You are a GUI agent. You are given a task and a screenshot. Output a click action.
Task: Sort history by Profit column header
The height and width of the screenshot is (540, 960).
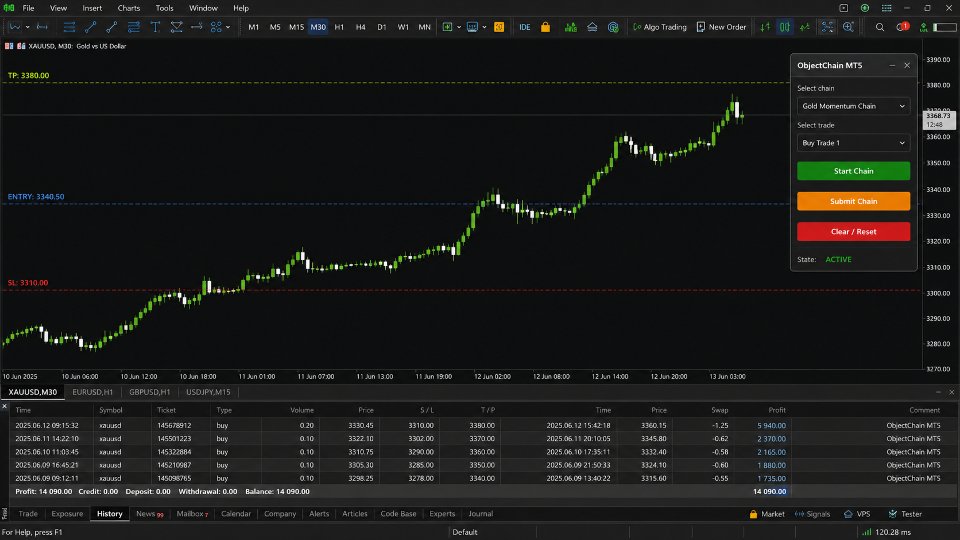tap(776, 410)
